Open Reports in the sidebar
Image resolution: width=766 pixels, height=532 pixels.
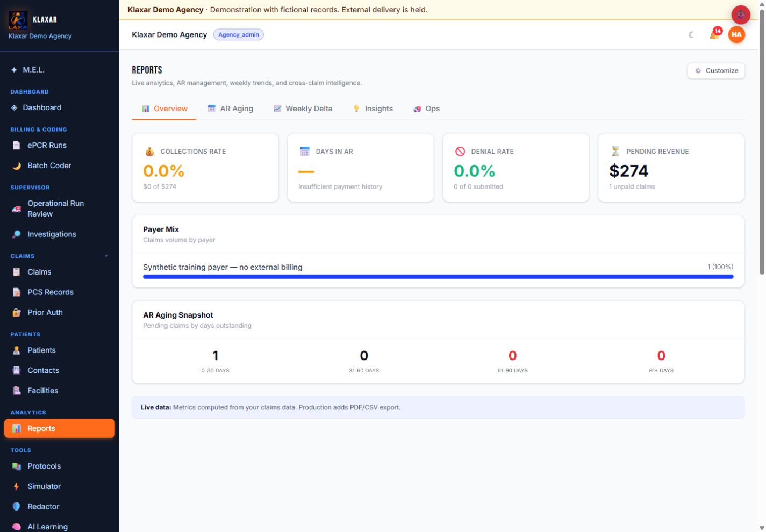point(60,428)
